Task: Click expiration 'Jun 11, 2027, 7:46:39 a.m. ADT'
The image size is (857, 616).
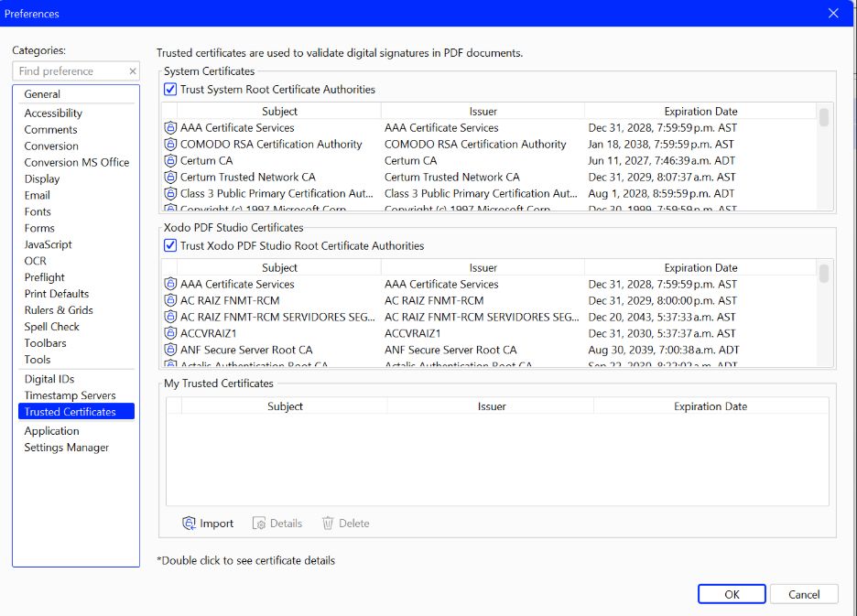Action: 661,161
